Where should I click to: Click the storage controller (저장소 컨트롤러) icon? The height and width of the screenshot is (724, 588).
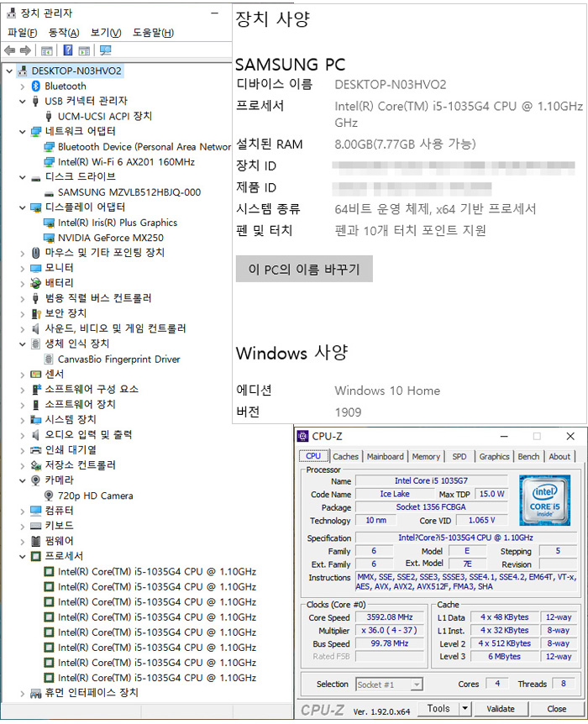pos(35,465)
